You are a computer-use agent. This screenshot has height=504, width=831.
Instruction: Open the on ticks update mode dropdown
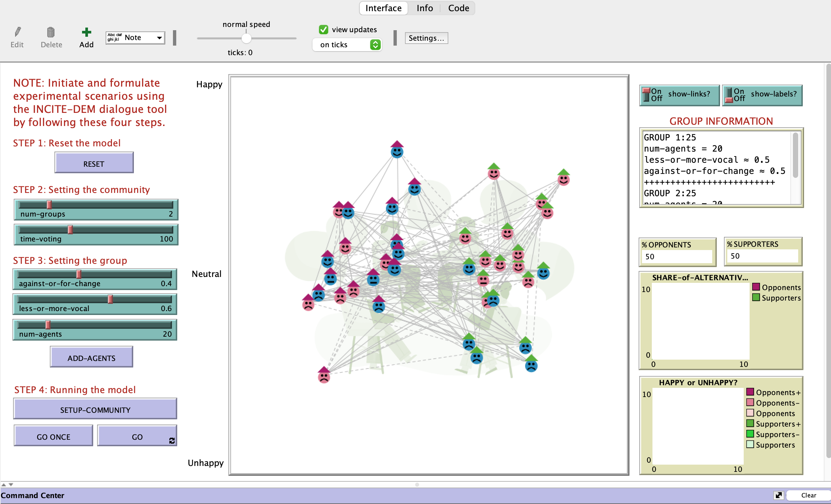347,45
